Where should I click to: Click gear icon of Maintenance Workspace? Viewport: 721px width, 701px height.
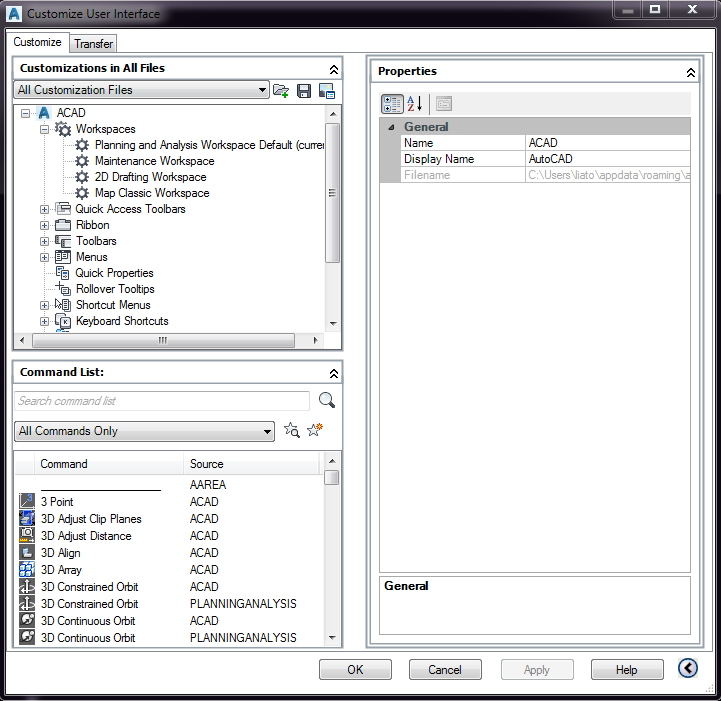point(82,161)
